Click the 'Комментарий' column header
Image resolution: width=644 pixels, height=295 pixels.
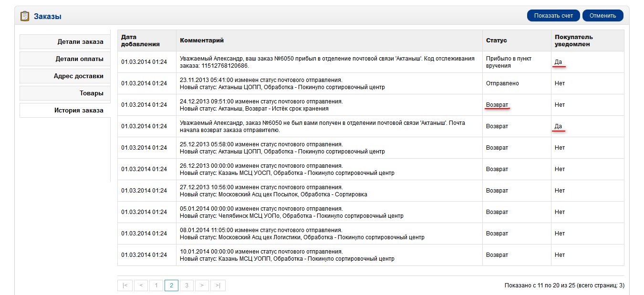click(202, 41)
